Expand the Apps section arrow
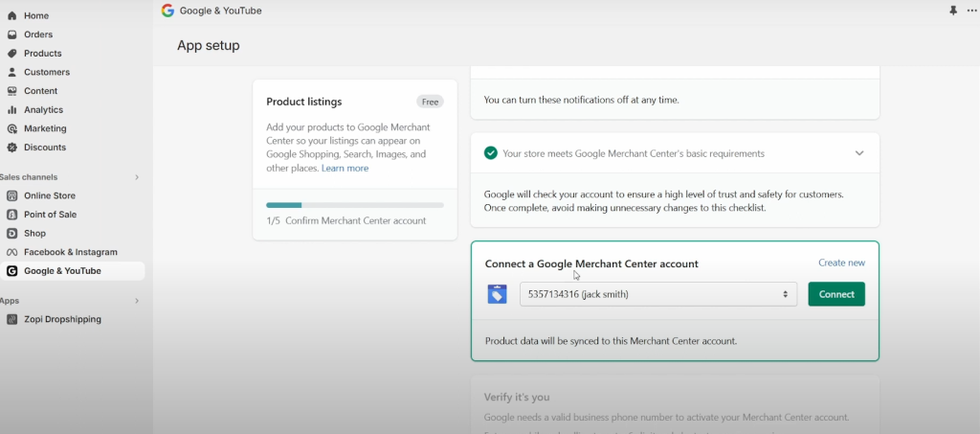This screenshot has height=434, width=980. tap(137, 301)
